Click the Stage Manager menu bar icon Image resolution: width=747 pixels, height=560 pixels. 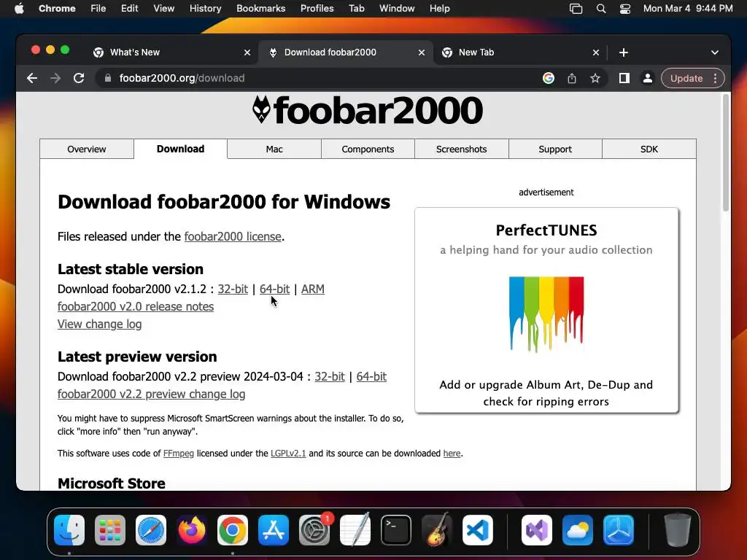coord(576,9)
